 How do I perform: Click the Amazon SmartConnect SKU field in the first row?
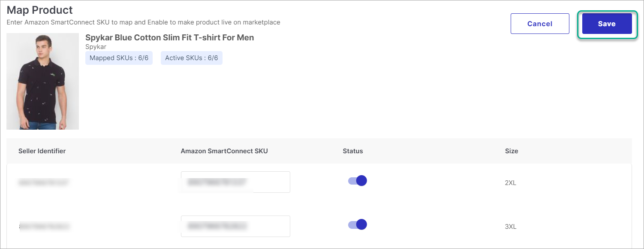pyautogui.click(x=235, y=182)
